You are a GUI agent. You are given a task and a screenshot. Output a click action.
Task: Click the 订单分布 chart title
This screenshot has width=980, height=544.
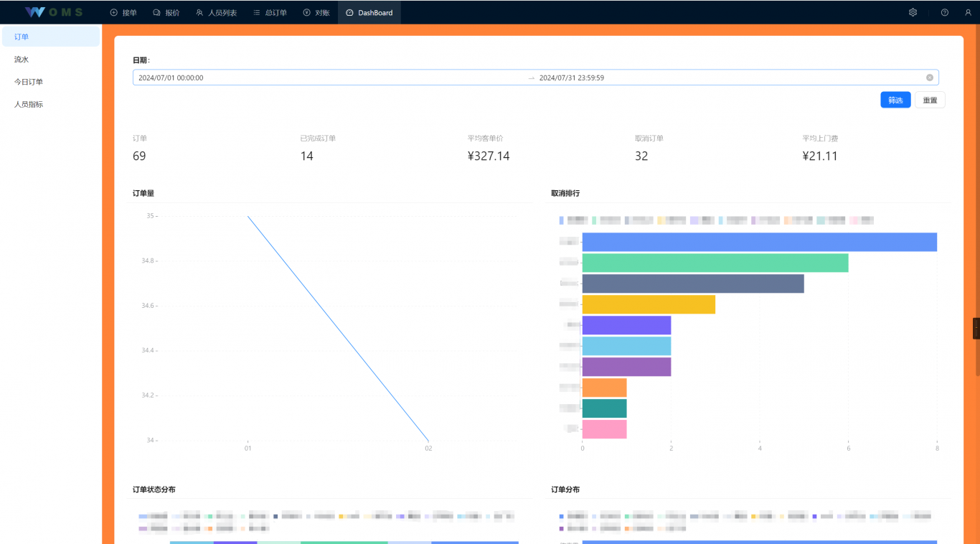coord(565,489)
